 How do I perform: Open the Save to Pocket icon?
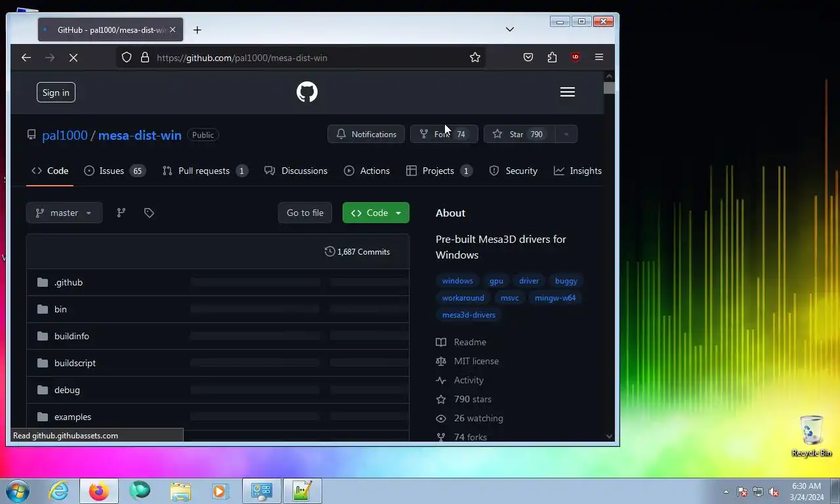[x=528, y=58]
